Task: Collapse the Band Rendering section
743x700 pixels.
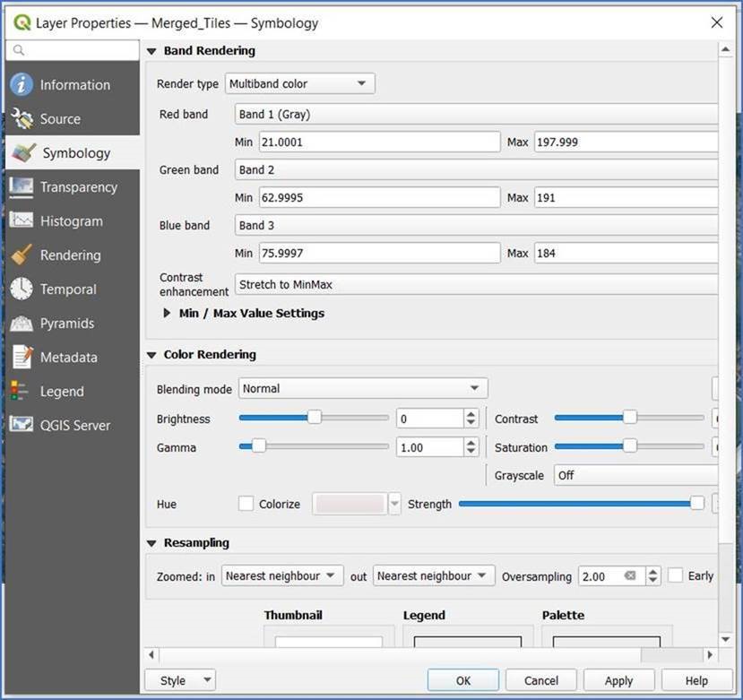Action: click(x=151, y=51)
